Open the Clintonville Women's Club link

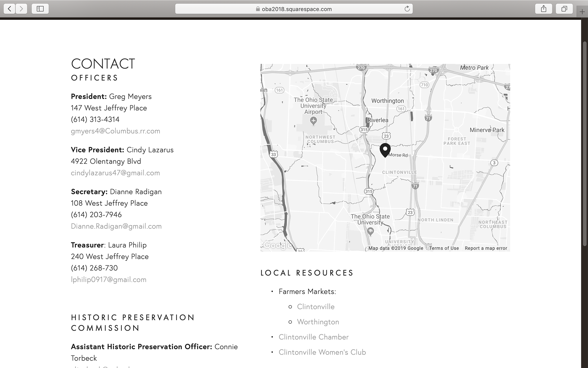322,352
